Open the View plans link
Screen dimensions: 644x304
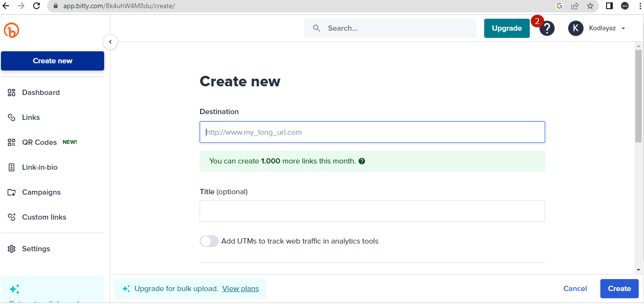240,289
